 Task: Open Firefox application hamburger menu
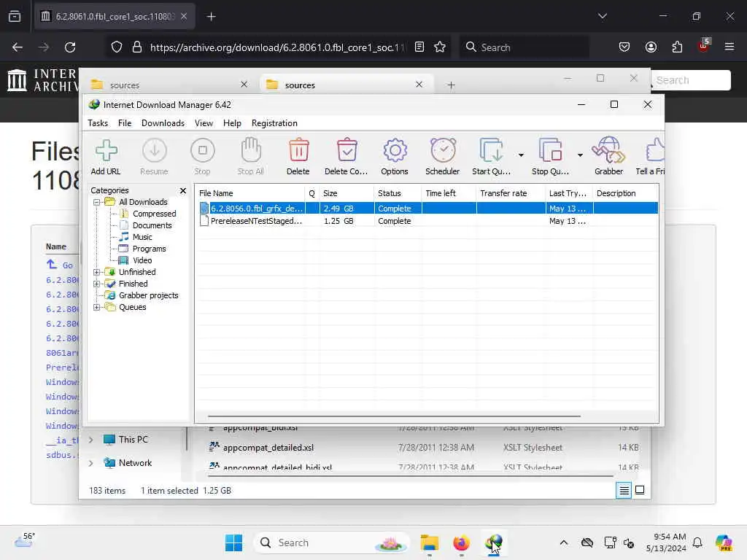pos(729,47)
